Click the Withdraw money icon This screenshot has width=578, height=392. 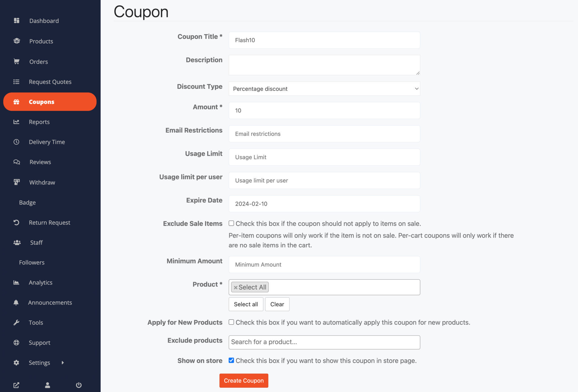pyautogui.click(x=16, y=182)
